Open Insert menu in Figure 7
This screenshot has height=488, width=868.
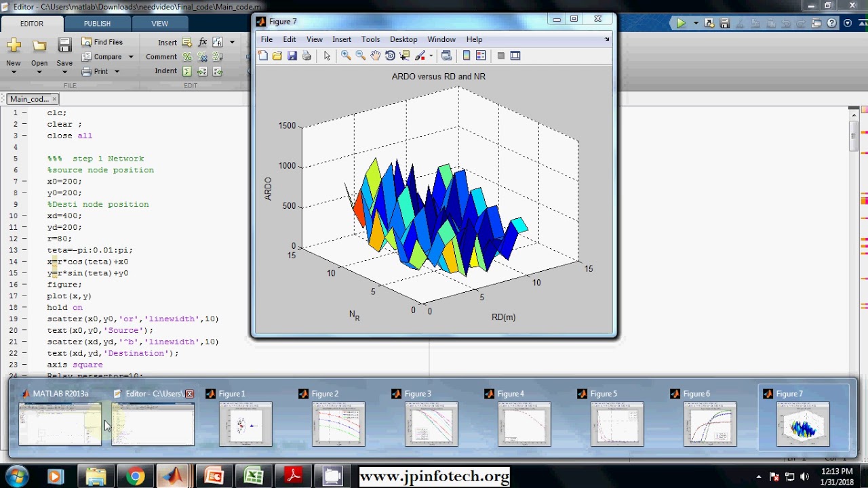pyautogui.click(x=342, y=39)
